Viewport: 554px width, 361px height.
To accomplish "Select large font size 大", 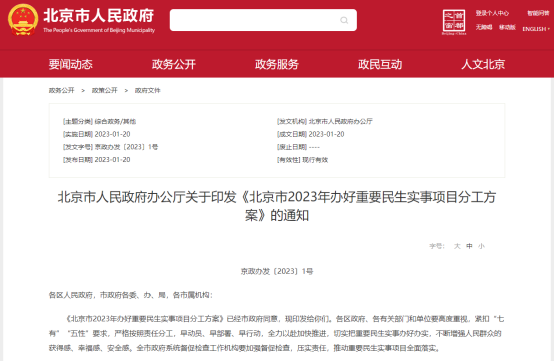I will (x=457, y=246).
